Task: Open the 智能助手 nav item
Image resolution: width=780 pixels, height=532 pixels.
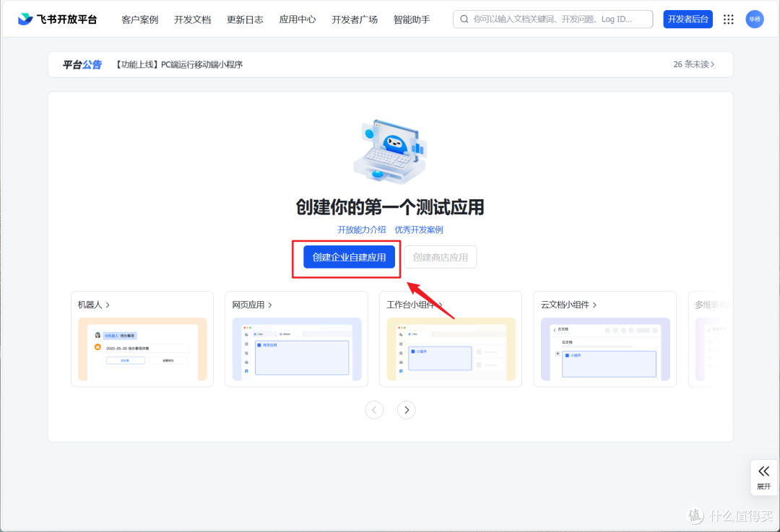Action: (x=412, y=19)
